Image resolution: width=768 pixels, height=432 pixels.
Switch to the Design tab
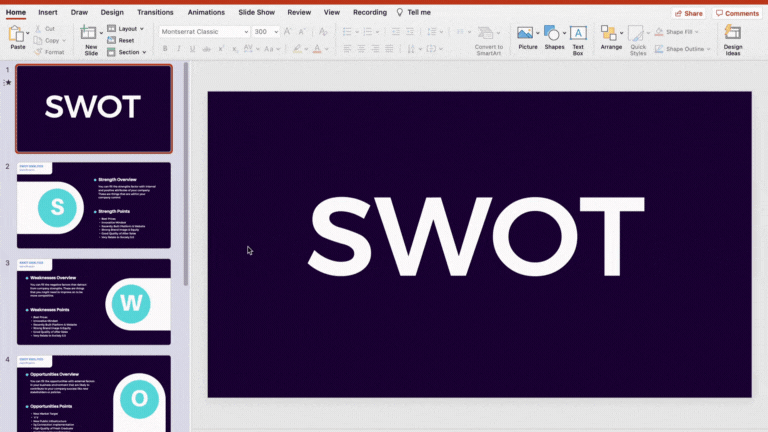pyautogui.click(x=112, y=12)
